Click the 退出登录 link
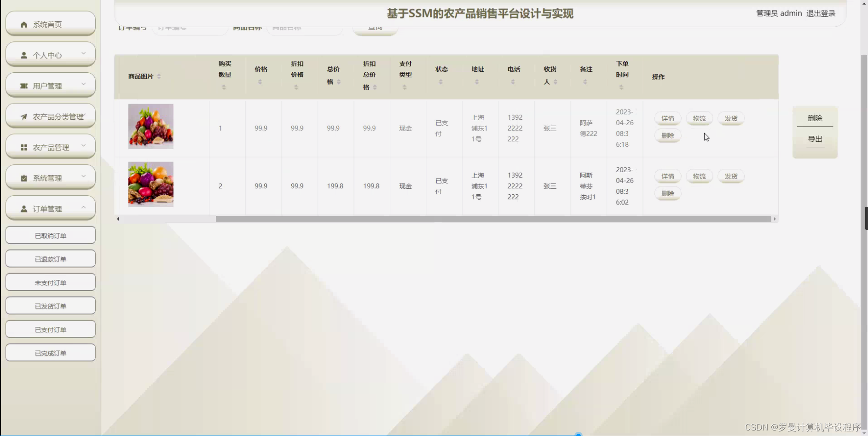Image resolution: width=868 pixels, height=436 pixels. 821,13
